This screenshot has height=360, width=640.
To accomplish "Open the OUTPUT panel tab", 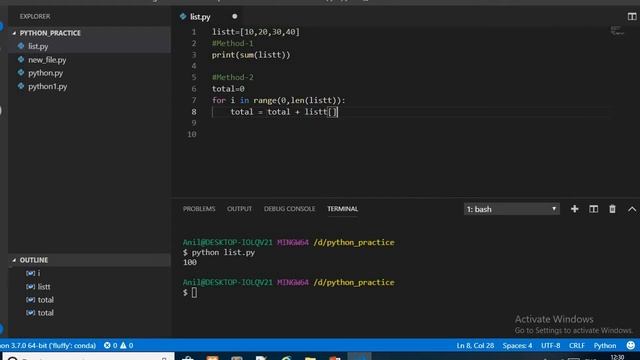I will 239,209.
